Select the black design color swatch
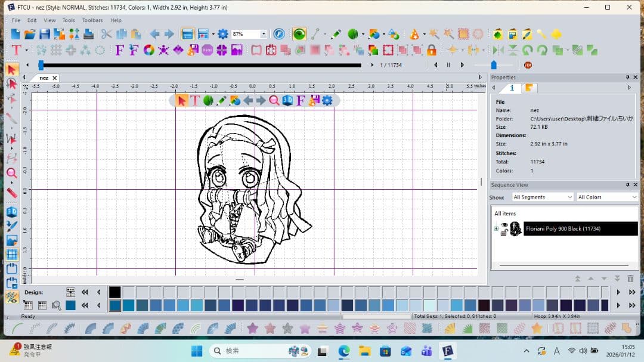 [x=114, y=292]
